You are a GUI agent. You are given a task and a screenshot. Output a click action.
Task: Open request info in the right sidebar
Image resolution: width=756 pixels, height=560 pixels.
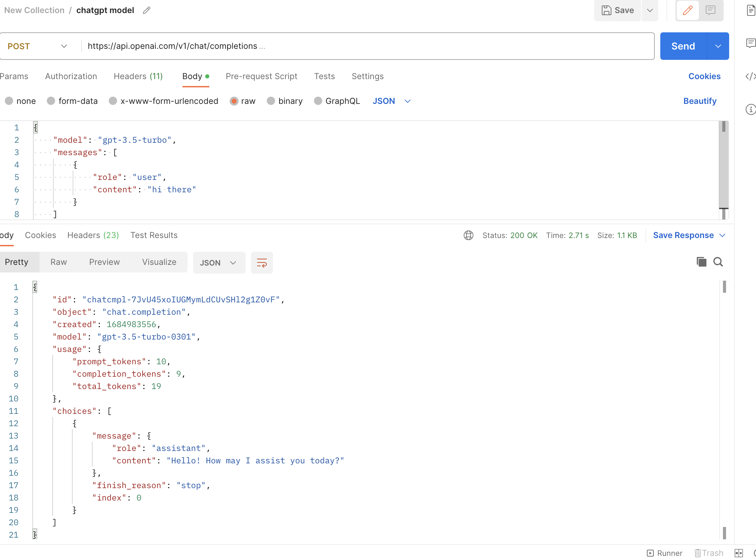click(750, 109)
